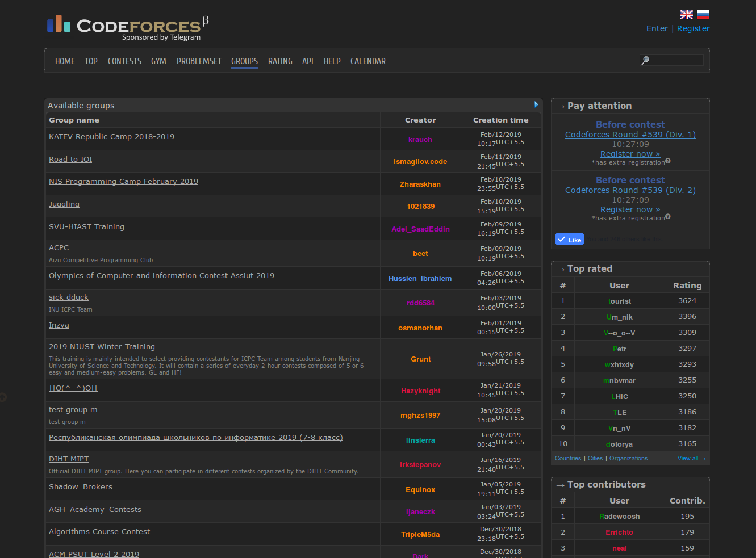756x558 pixels.
Task: Click the magnifying glass search icon
Action: (646, 60)
